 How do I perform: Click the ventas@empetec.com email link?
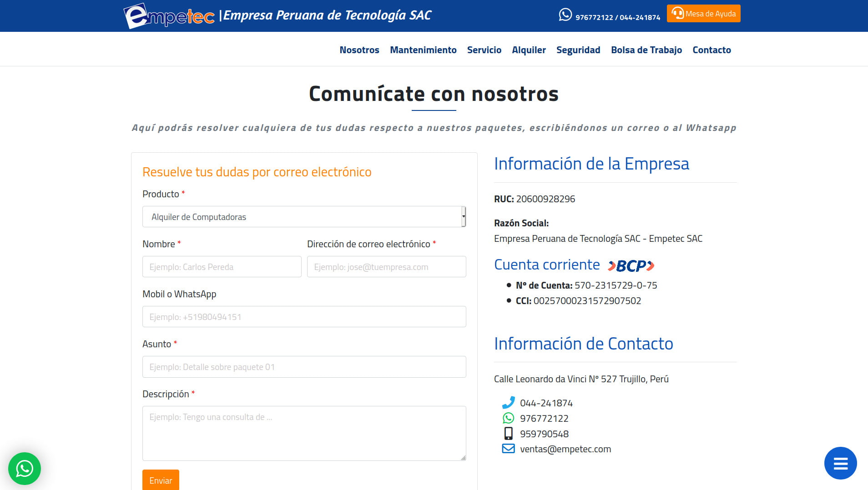(x=565, y=449)
